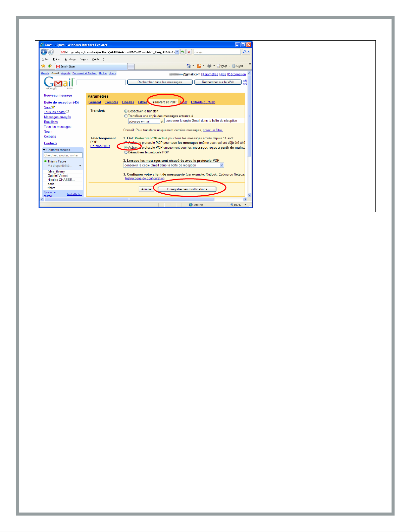Switch to the Comptes settings tab
Screen dimensions: 411x532
tap(111, 102)
